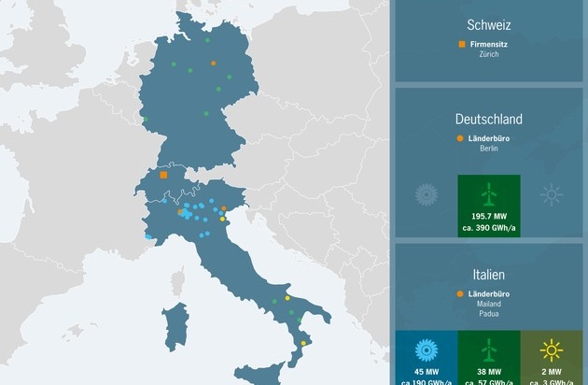
Task: Click the dimmed solar icon under Deutschland
Action: pyautogui.click(x=551, y=195)
